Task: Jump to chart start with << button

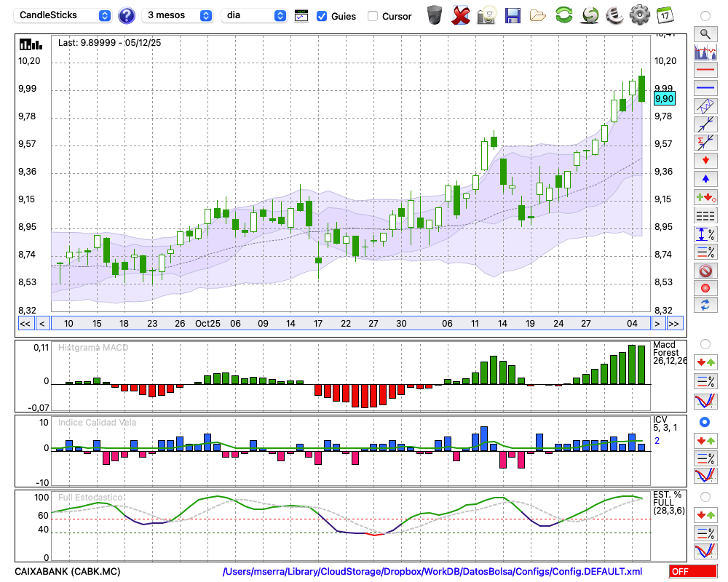Action: pyautogui.click(x=25, y=324)
